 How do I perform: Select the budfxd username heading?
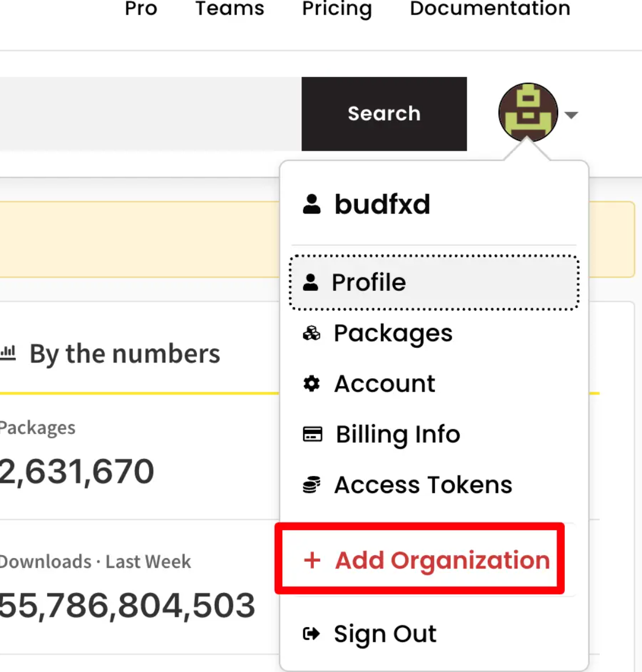[x=382, y=204]
